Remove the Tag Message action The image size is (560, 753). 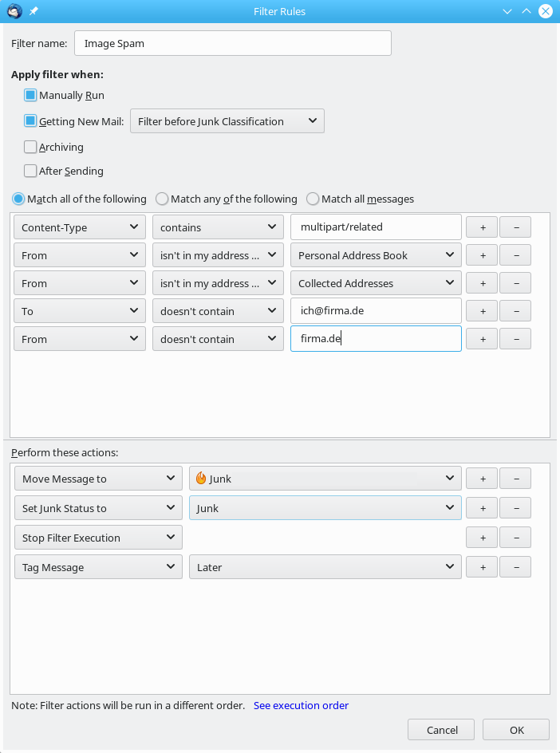(x=515, y=566)
